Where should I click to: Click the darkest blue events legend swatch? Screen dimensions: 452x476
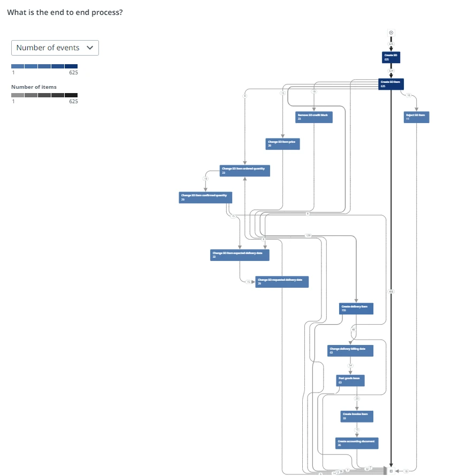point(71,66)
